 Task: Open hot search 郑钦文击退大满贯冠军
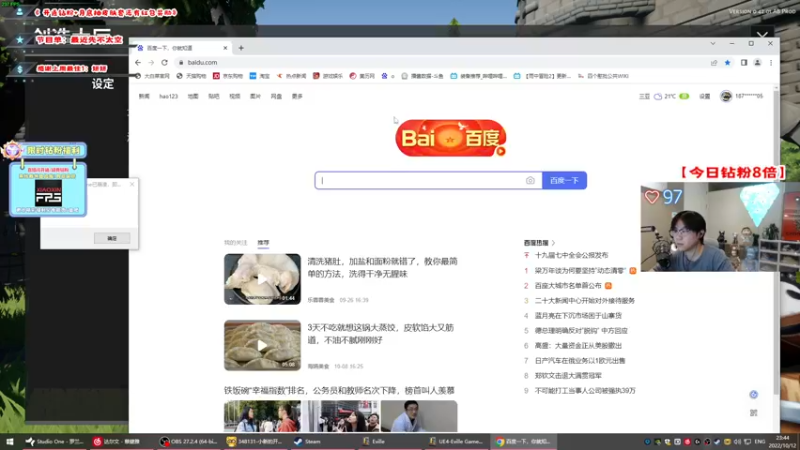tap(568, 376)
